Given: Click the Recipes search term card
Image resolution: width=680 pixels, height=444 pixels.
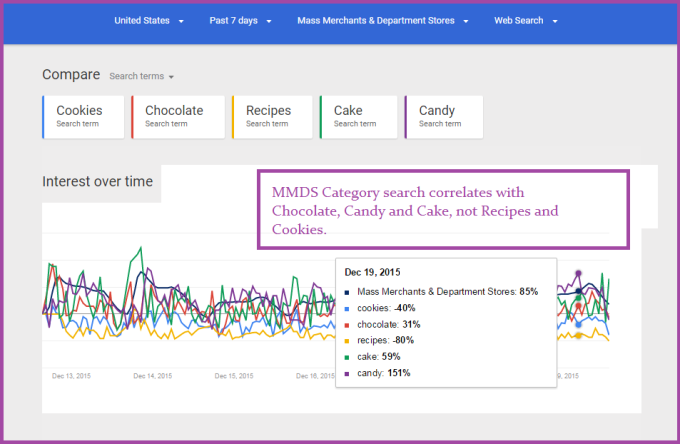Looking at the screenshot, I should click(x=271, y=116).
